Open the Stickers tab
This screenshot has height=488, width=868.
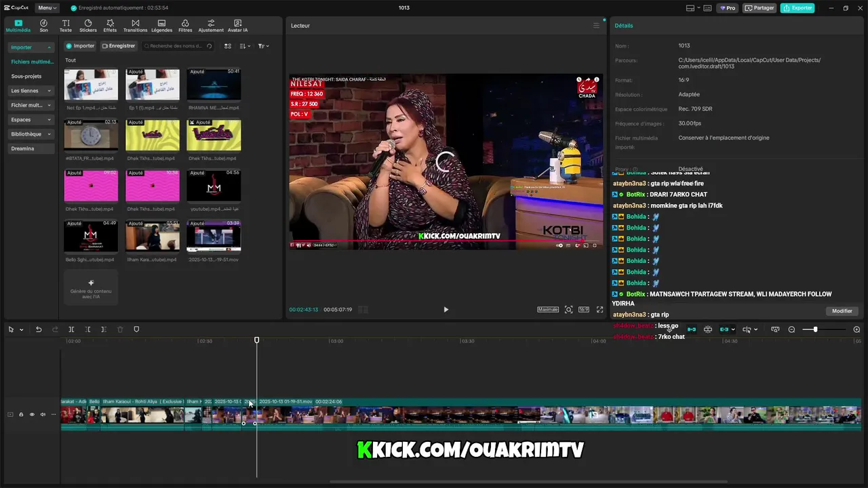(x=88, y=26)
